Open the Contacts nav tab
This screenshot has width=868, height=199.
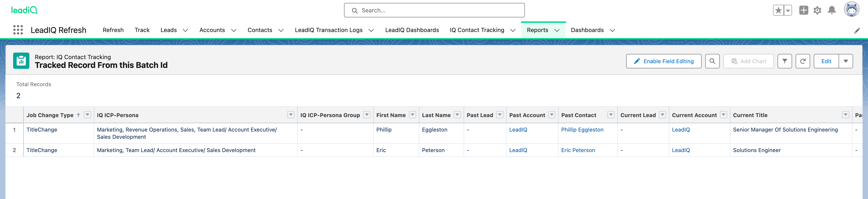[x=260, y=30]
